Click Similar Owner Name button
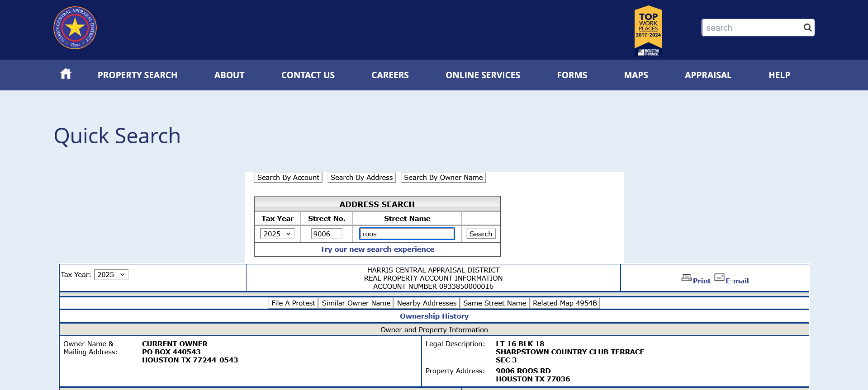The image size is (868, 390). click(x=356, y=303)
